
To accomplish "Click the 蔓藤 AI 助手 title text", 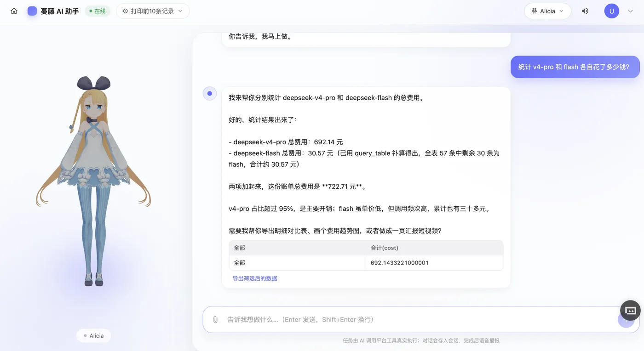I will pyautogui.click(x=60, y=11).
